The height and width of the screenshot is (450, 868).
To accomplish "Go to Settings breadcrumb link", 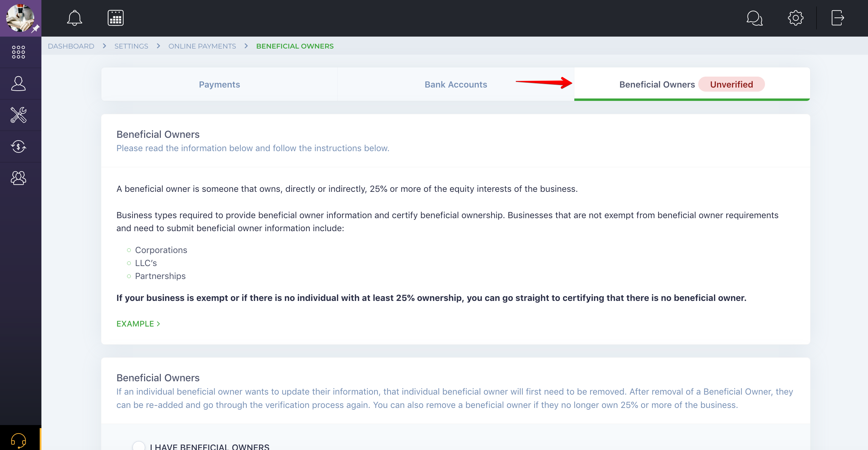I will tap(131, 46).
